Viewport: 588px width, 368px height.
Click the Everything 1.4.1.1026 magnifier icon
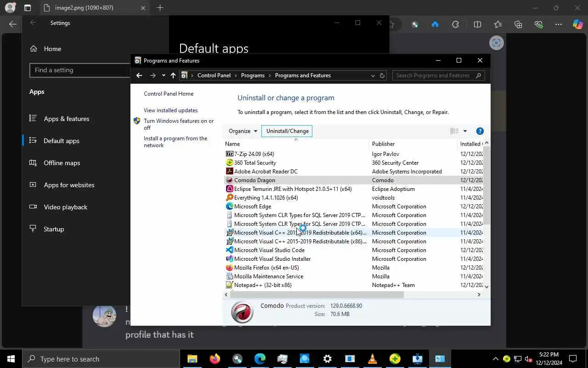[230, 198]
